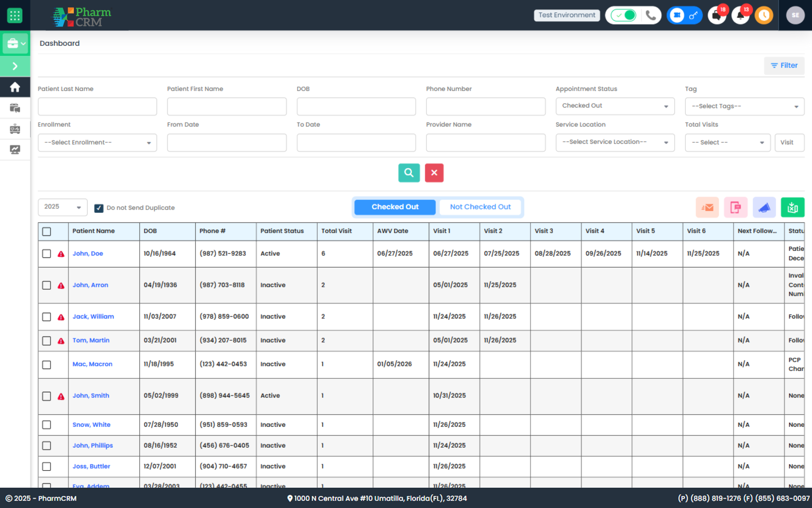Click the phone call icon in header
The height and width of the screenshot is (508, 812).
coord(651,16)
